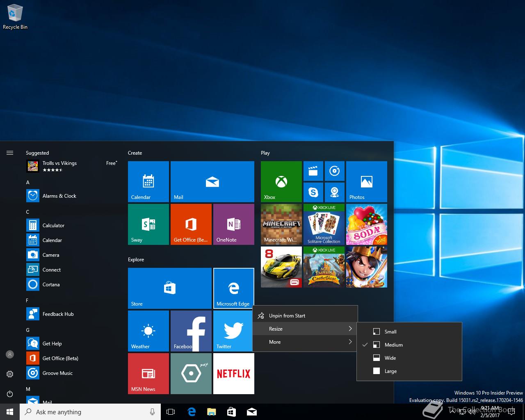525x420 pixels.
Task: Open the Store icon on taskbar
Action: pyautogui.click(x=231, y=412)
